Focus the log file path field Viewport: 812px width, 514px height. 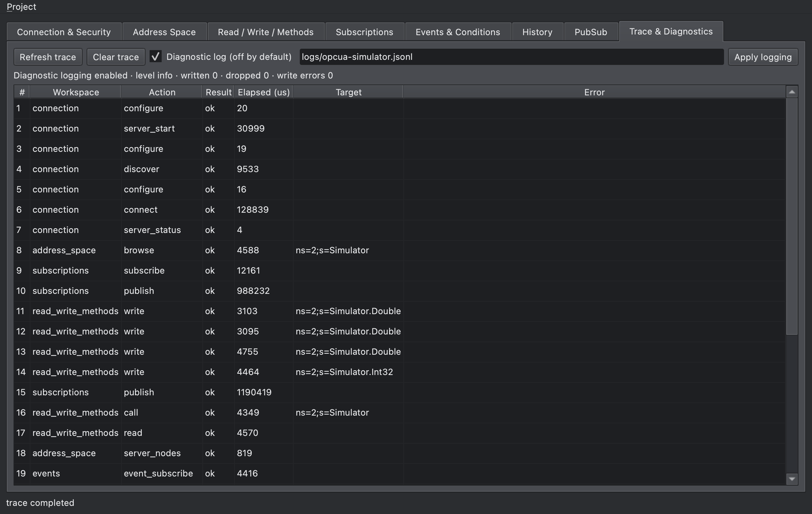click(x=512, y=57)
